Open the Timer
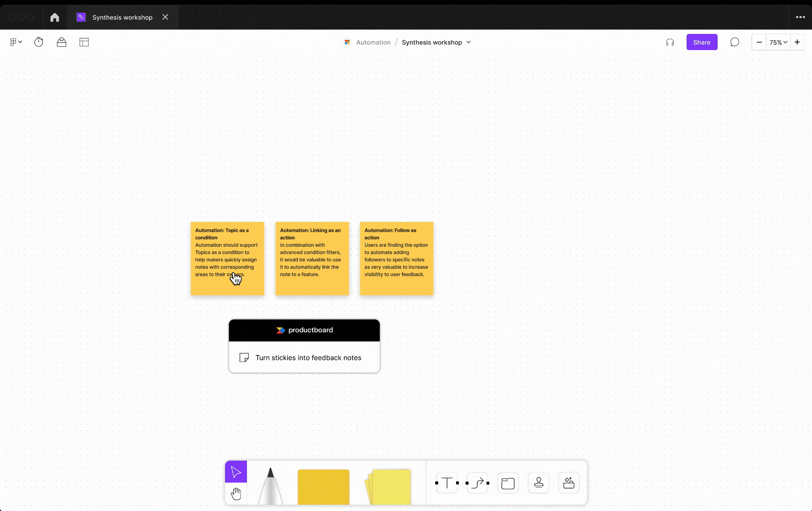The height and width of the screenshot is (511, 812). pos(38,42)
